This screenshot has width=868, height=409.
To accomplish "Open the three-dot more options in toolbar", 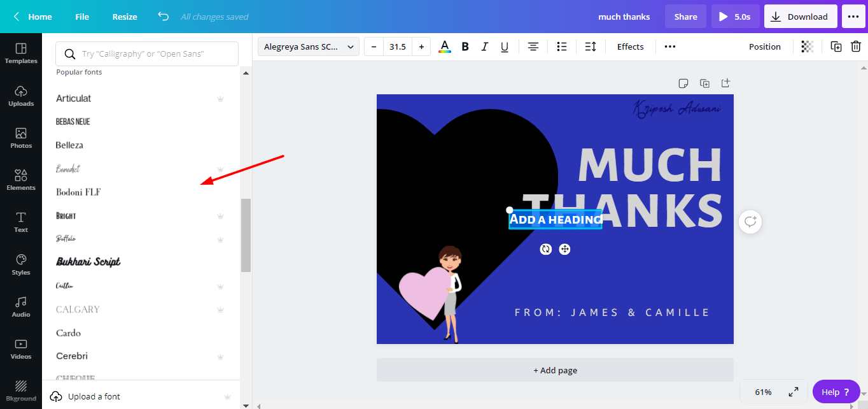I will tap(670, 47).
